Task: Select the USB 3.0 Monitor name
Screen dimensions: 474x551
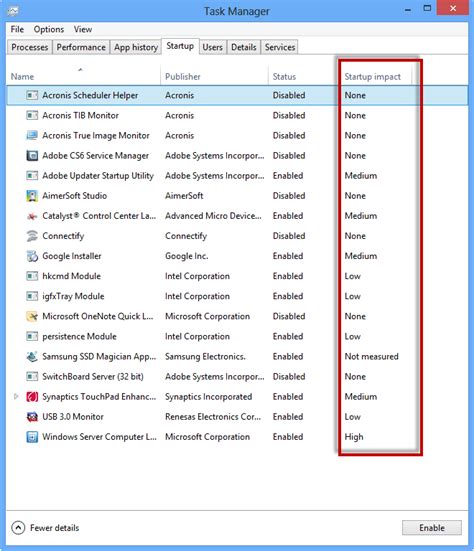Action: [x=73, y=417]
